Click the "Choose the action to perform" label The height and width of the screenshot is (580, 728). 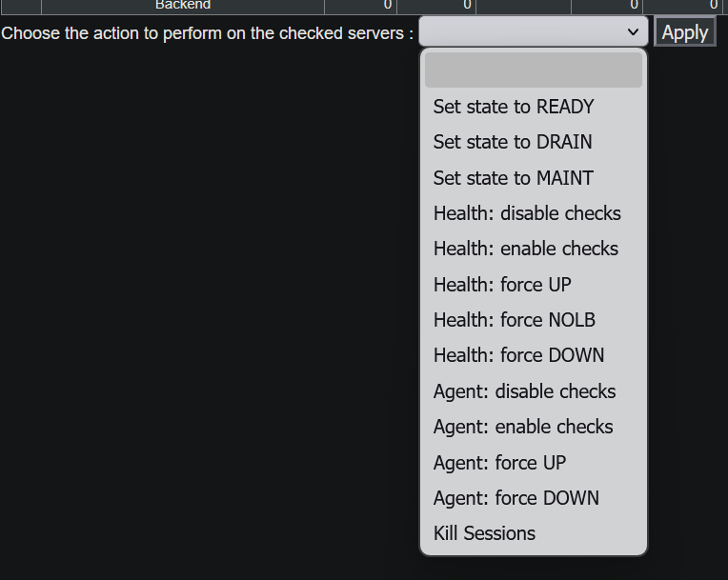pos(208,33)
